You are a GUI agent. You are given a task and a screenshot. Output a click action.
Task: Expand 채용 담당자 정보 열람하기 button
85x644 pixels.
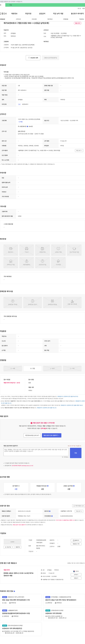pos(52,435)
